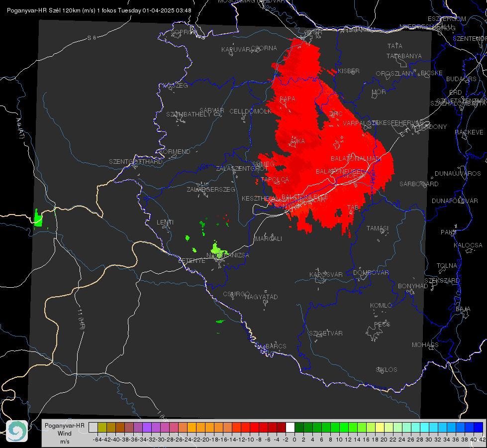The height and width of the screenshot is (448, 487).
Task: Select the TATABANYA city label
Action: 404,56
